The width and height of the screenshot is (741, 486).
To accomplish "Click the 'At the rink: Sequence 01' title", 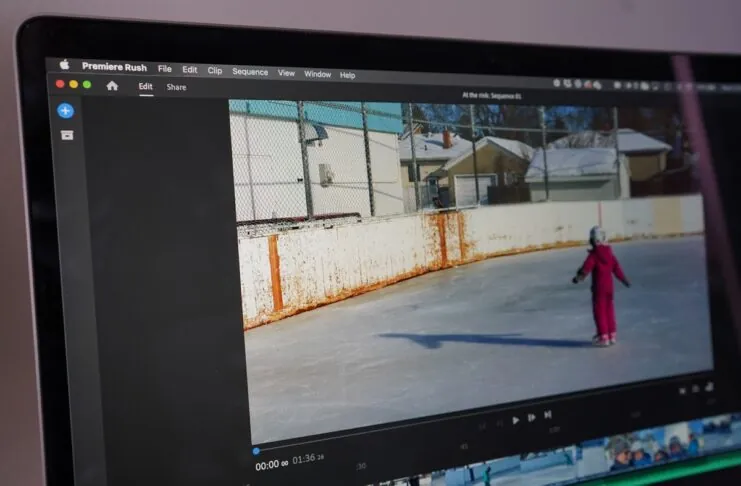I will click(491, 95).
